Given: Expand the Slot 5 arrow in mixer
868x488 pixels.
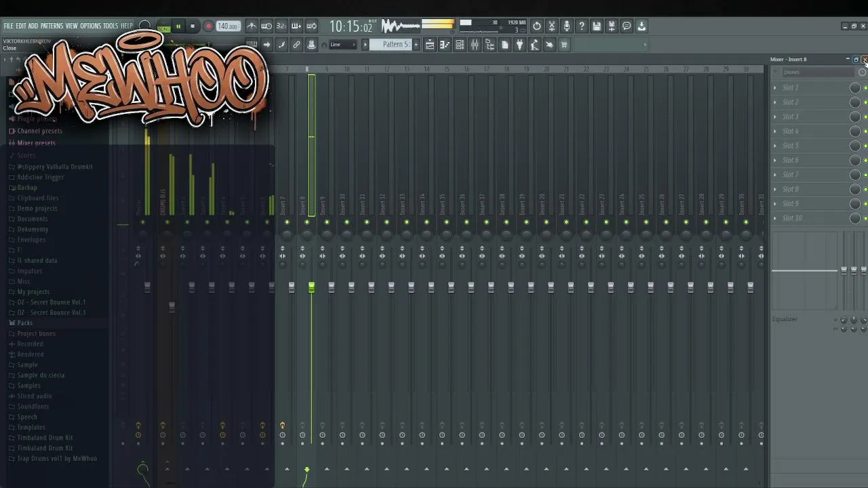Looking at the screenshot, I should (775, 146).
